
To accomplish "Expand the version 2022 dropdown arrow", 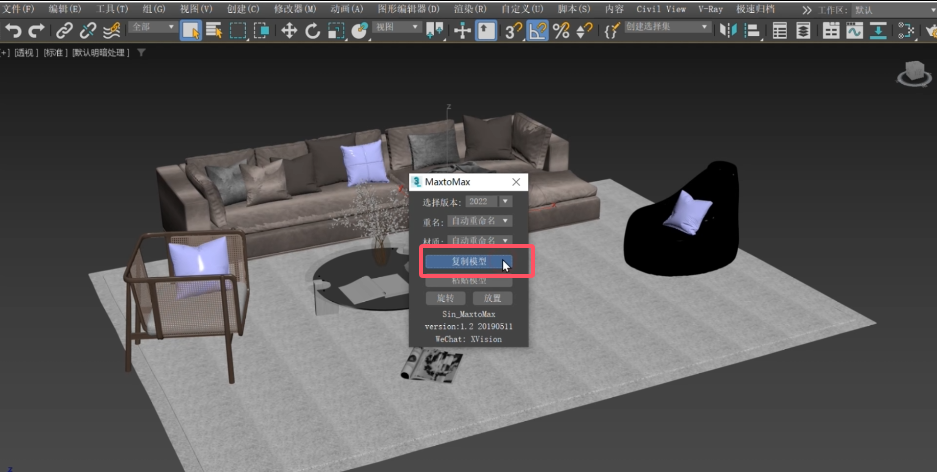I will (506, 201).
